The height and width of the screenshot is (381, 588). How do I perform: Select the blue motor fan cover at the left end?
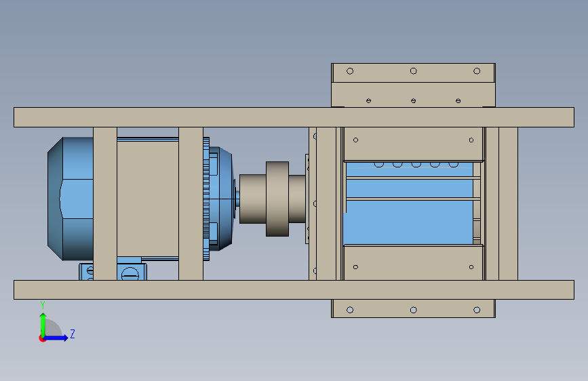click(x=71, y=199)
